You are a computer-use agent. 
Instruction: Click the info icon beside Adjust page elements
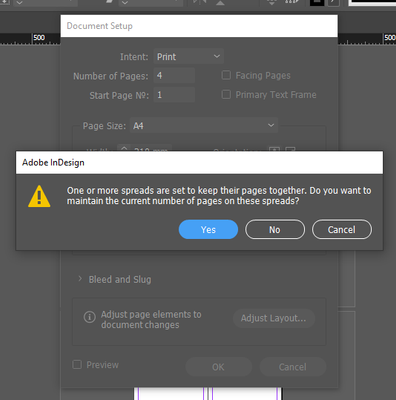[89, 317]
